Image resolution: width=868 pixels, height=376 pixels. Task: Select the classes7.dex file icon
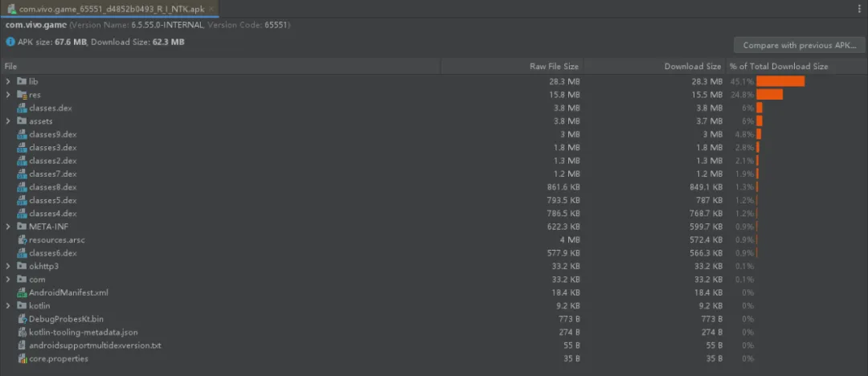pyautogui.click(x=22, y=174)
